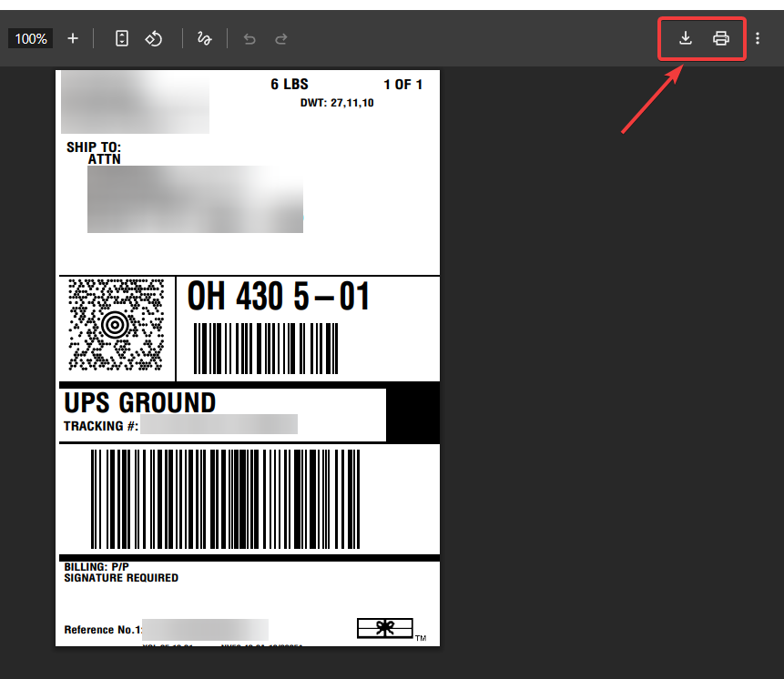
Task: Download the shipping label PDF
Action: point(686,38)
